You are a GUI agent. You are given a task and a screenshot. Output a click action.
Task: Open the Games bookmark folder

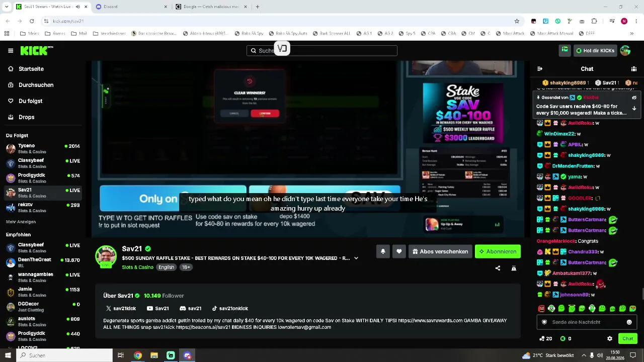[x=55, y=34]
